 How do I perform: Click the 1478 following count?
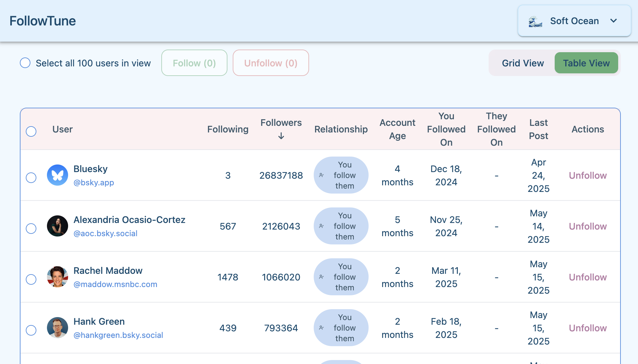(228, 277)
